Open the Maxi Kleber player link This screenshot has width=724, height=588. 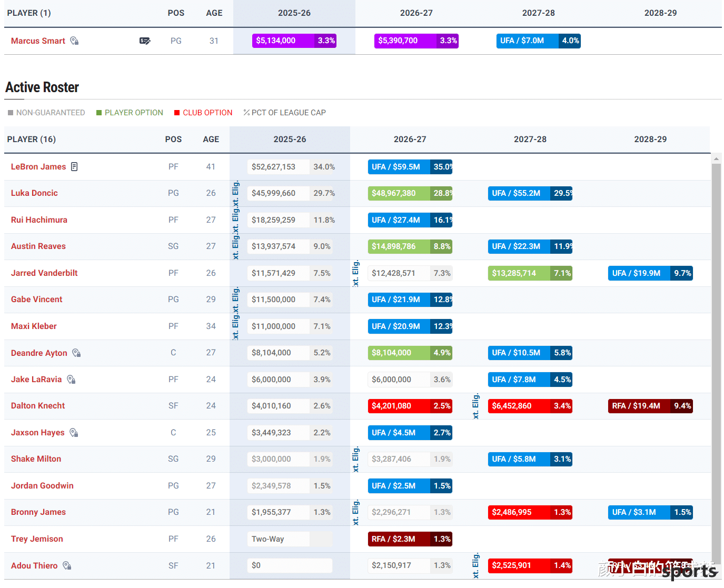[x=34, y=326]
